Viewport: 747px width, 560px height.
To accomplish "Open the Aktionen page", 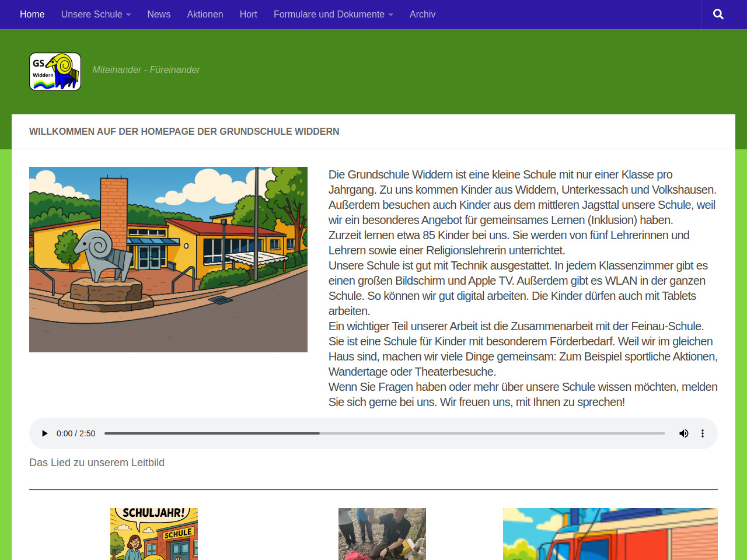I will (x=205, y=15).
